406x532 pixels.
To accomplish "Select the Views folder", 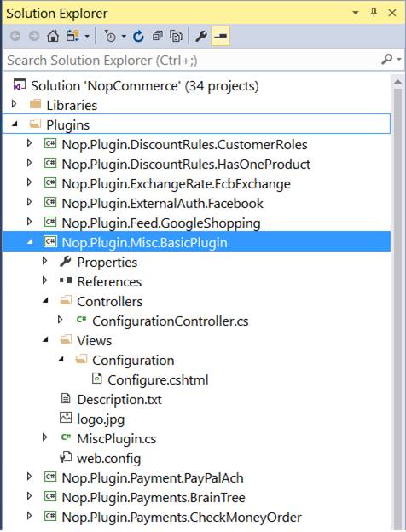I will 94,341.
